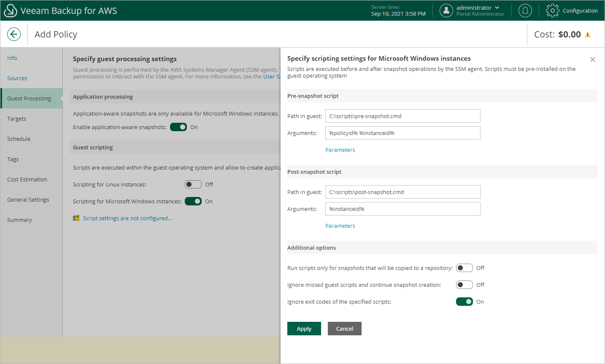This screenshot has width=605, height=364.
Task: Click the cost warning triangle icon
Action: click(588, 35)
